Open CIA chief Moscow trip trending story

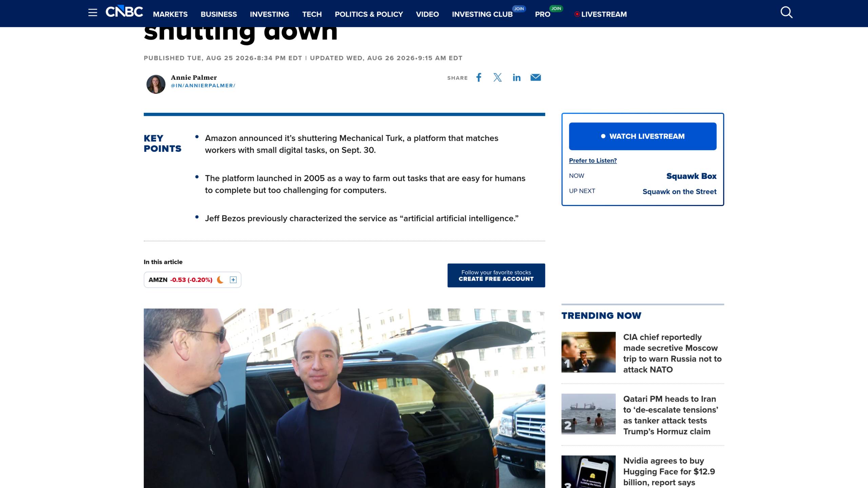pos(672,353)
